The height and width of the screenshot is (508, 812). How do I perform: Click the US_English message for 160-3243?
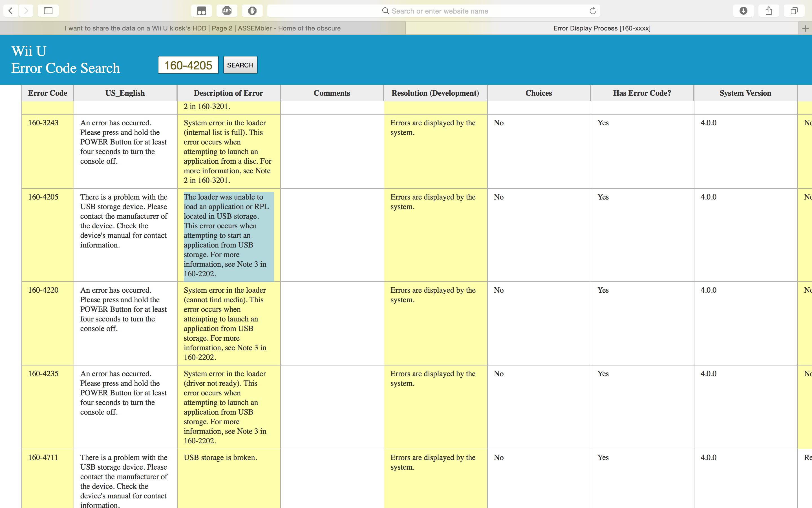pyautogui.click(x=123, y=142)
